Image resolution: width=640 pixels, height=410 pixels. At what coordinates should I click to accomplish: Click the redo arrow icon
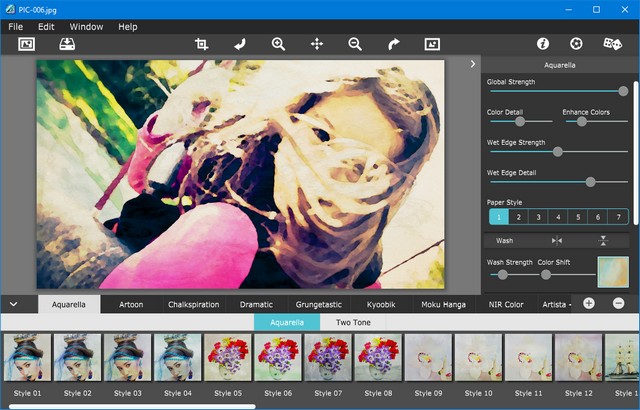click(393, 44)
